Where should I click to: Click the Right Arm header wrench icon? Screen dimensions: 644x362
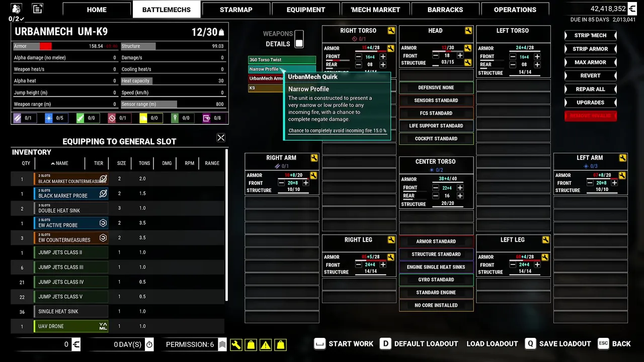(314, 158)
